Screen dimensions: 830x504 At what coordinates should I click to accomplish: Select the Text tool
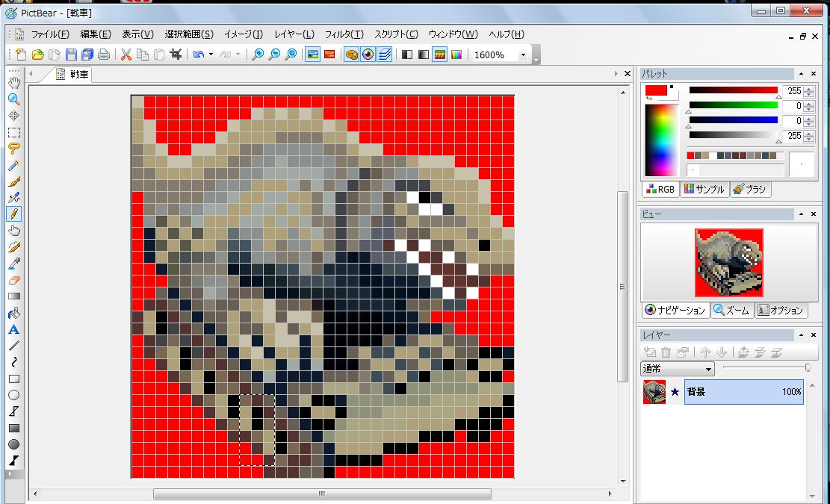coord(14,329)
